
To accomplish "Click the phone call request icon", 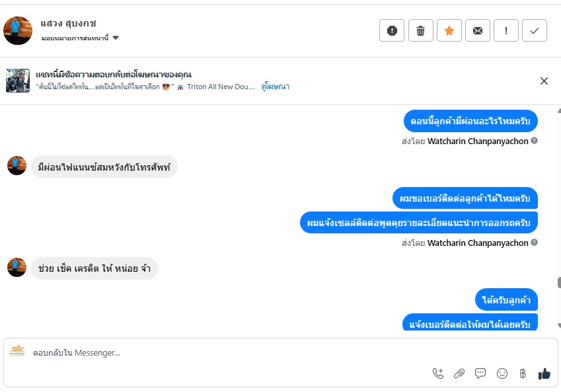I will (438, 373).
